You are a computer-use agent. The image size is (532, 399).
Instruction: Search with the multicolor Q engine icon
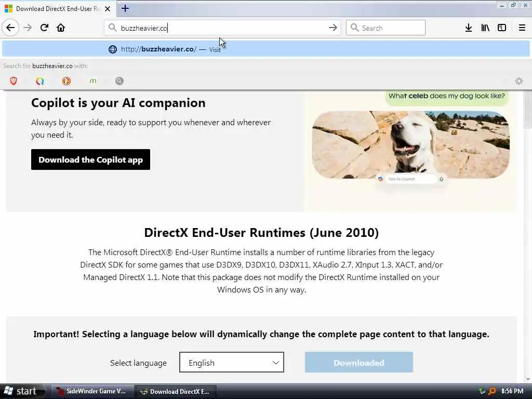[40, 81]
